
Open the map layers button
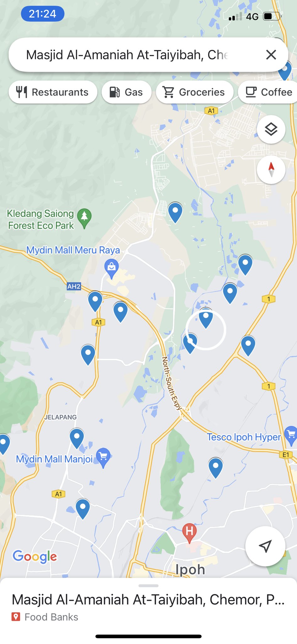point(271,129)
